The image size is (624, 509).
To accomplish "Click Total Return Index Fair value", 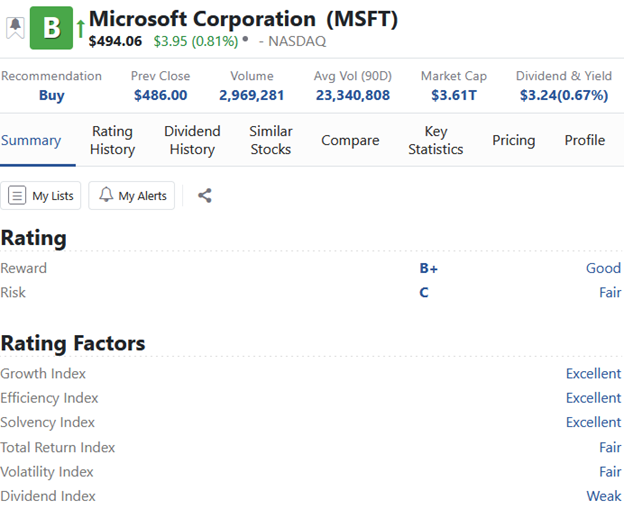I will pos(610,447).
